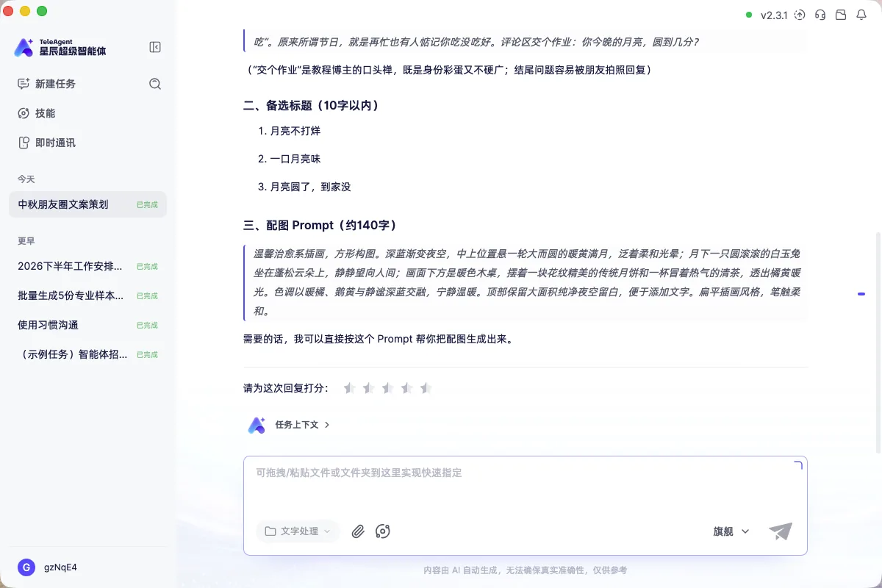This screenshot has height=588, width=882.
Task: Rate reply with second star
Action: (369, 388)
